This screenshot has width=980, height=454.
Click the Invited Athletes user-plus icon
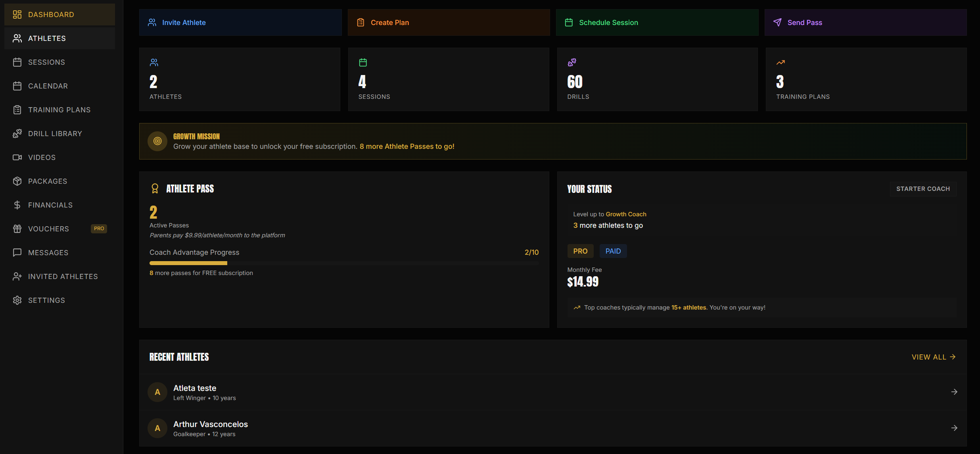tap(17, 277)
